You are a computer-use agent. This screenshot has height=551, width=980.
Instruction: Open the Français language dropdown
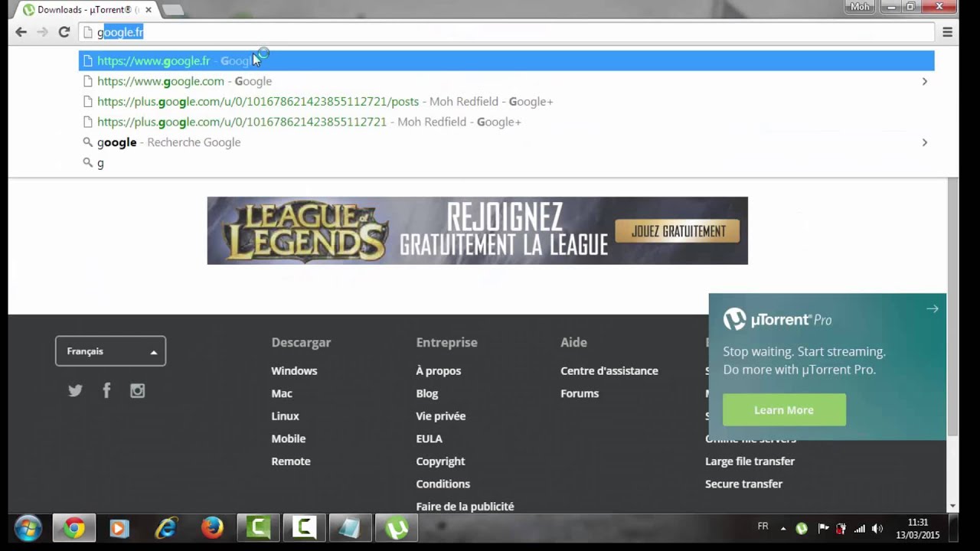click(x=110, y=351)
